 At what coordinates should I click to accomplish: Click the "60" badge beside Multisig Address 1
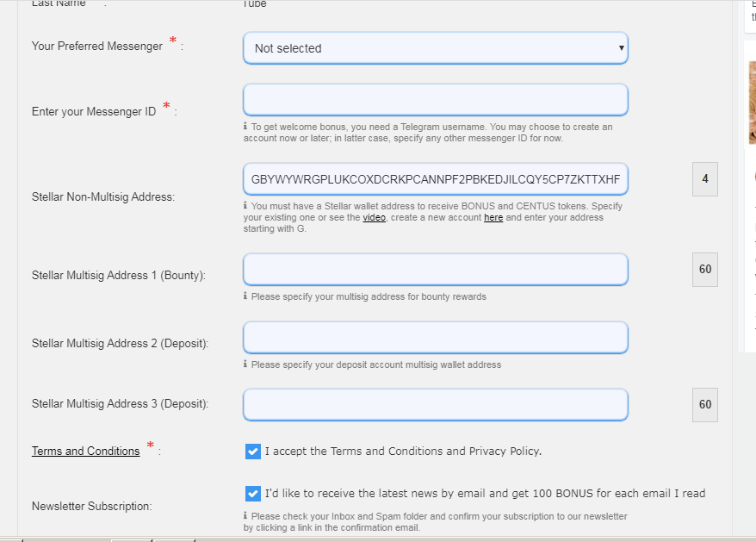click(x=705, y=270)
